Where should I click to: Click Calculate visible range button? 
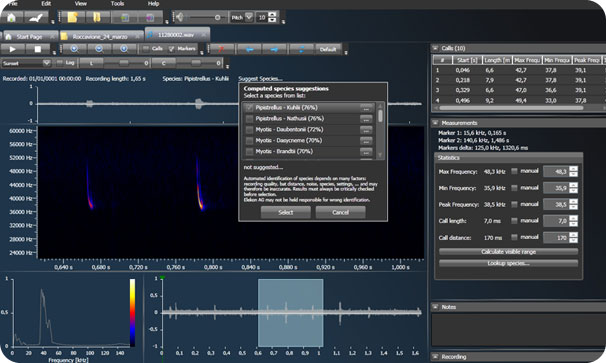click(508, 252)
